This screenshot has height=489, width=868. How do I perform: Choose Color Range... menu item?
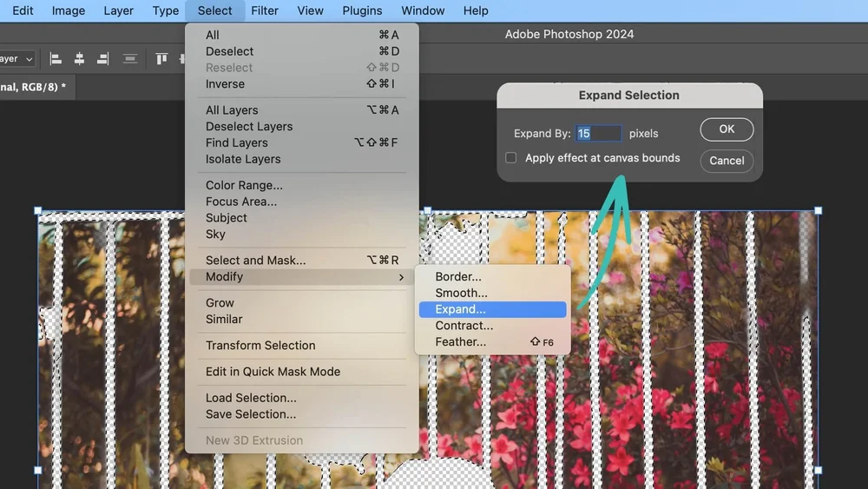(302, 185)
